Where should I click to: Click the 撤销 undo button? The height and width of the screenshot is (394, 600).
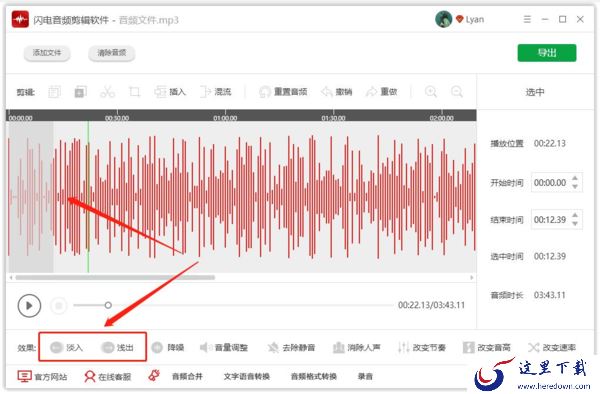[x=337, y=92]
